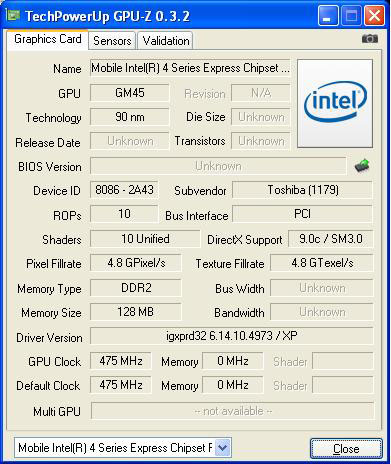Click the Close button
The image size is (391, 464).
pos(346,449)
